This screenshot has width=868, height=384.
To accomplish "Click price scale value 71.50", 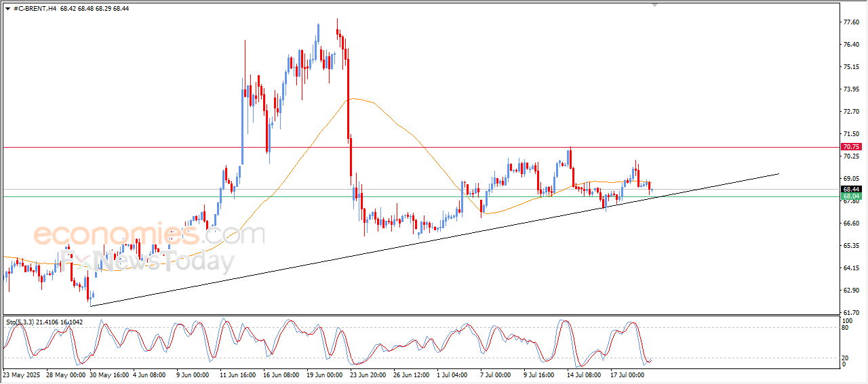I will [850, 134].
